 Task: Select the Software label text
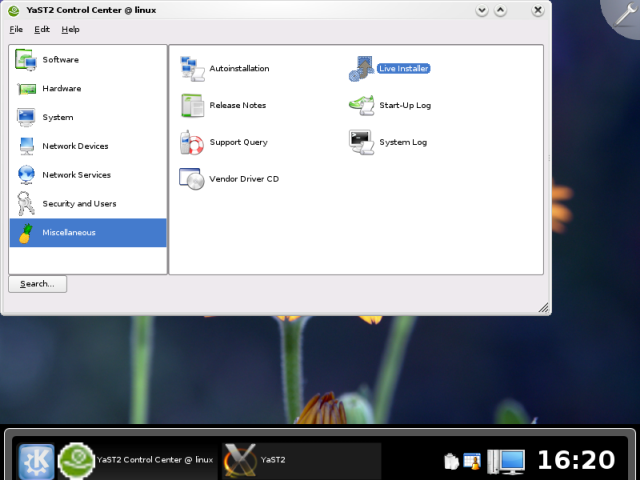point(60,60)
